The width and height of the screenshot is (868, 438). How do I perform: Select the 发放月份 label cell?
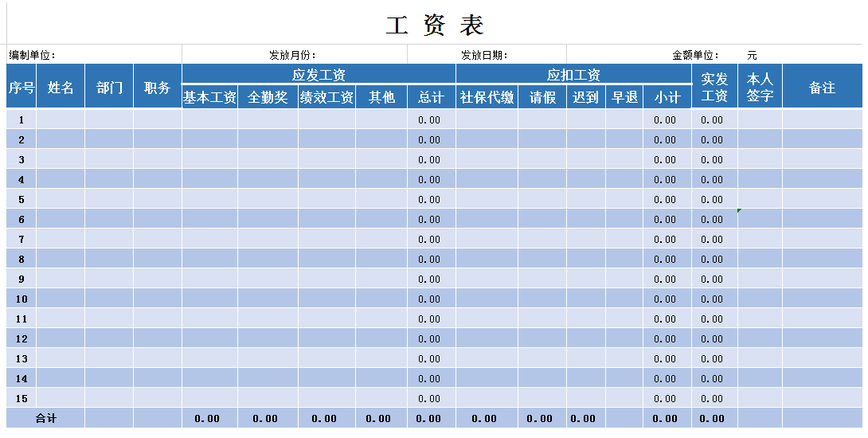[295, 55]
